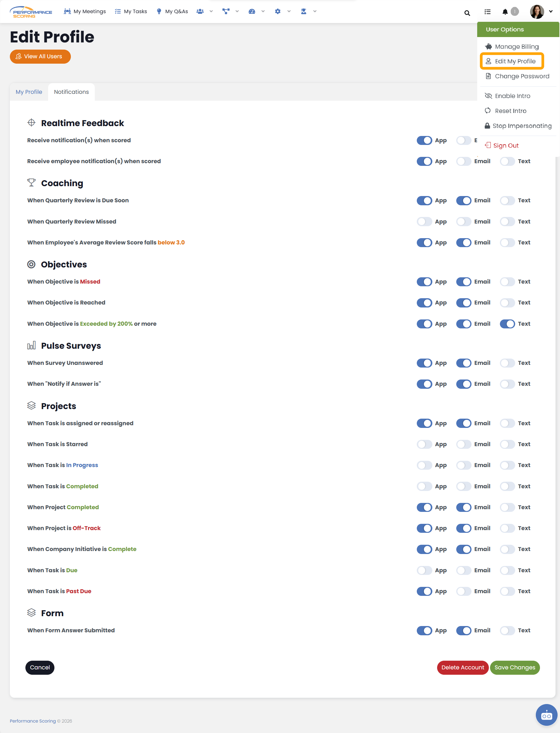
Task: Click the search magnifier icon
Action: pyautogui.click(x=467, y=13)
